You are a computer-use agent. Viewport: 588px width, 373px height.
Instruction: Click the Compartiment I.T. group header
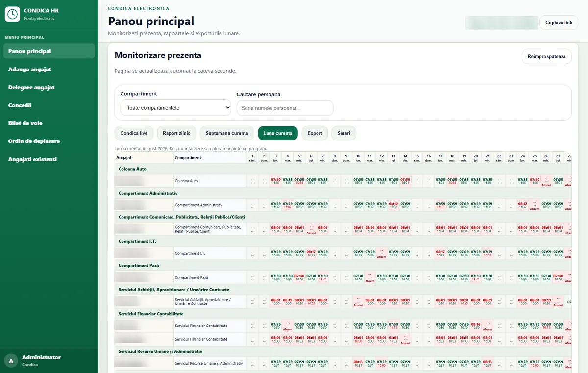(343, 241)
